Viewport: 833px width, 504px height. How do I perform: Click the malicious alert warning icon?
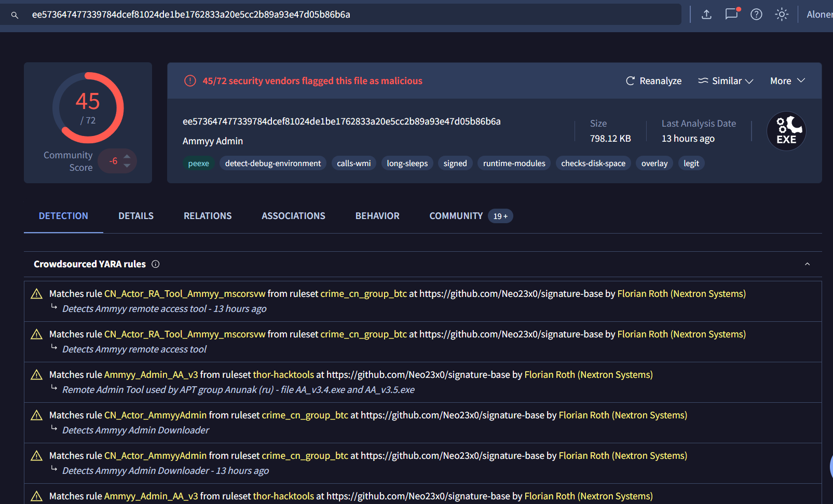tap(190, 81)
